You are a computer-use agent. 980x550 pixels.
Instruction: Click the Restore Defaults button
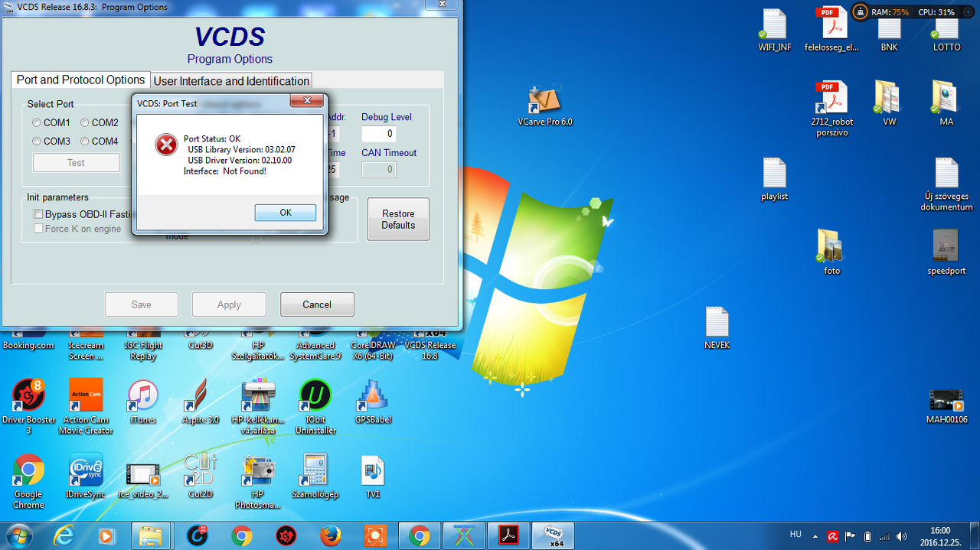click(398, 220)
